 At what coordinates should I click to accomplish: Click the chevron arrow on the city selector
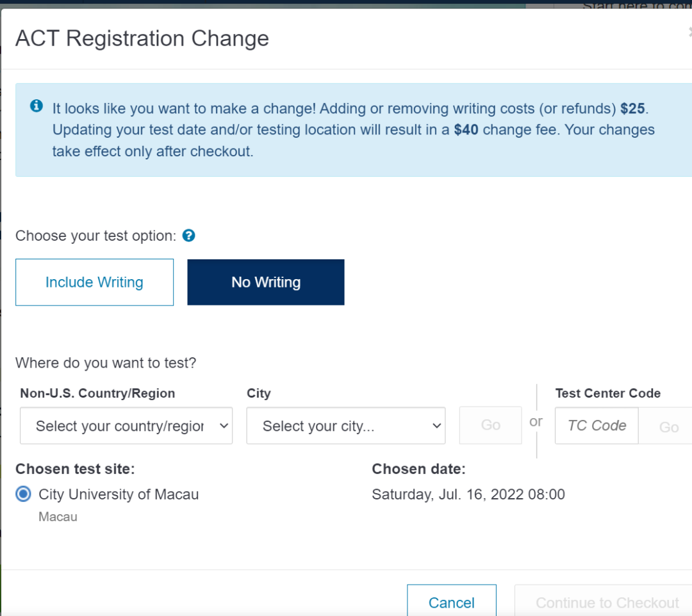[436, 426]
